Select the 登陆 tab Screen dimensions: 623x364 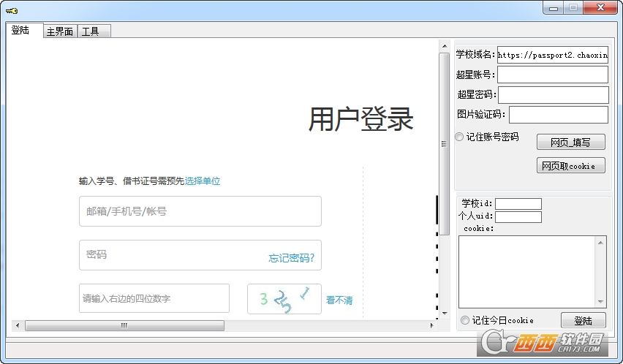(20, 31)
